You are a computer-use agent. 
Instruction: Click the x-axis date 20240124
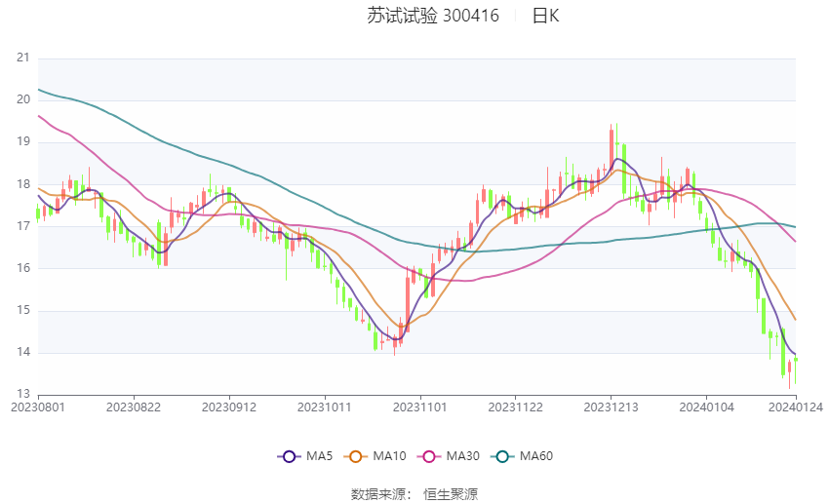(796, 407)
